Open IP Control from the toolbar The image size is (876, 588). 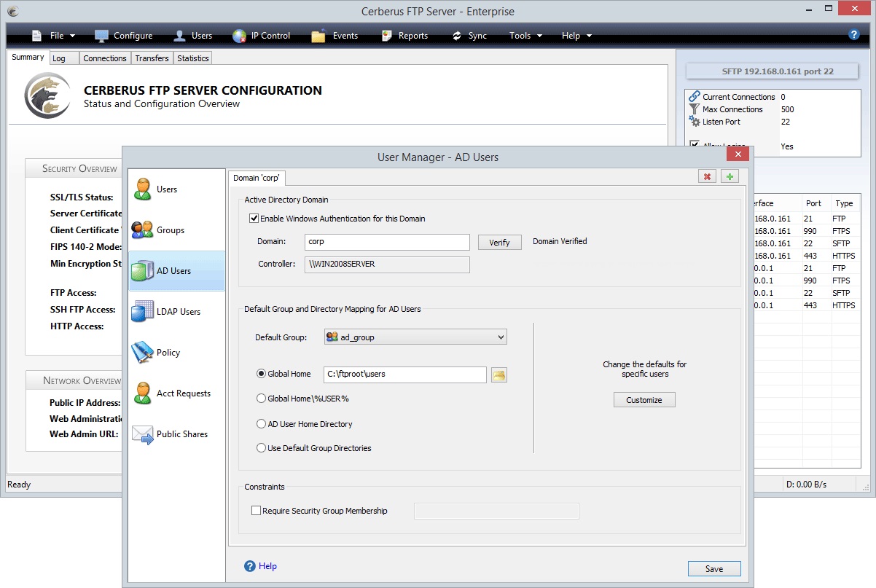[x=261, y=36]
